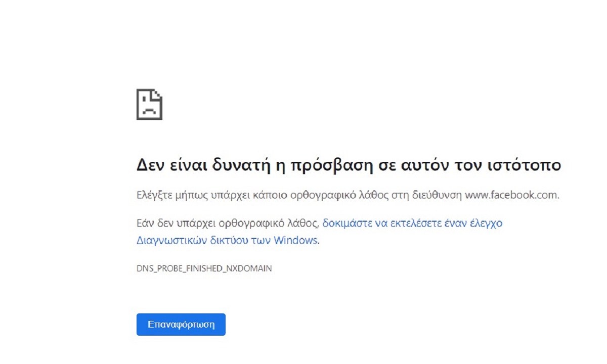The width and height of the screenshot is (607, 364).
Task: Click the DNS_PROBE_FINISHED_NXDOMAIN error code
Action: click(x=204, y=268)
